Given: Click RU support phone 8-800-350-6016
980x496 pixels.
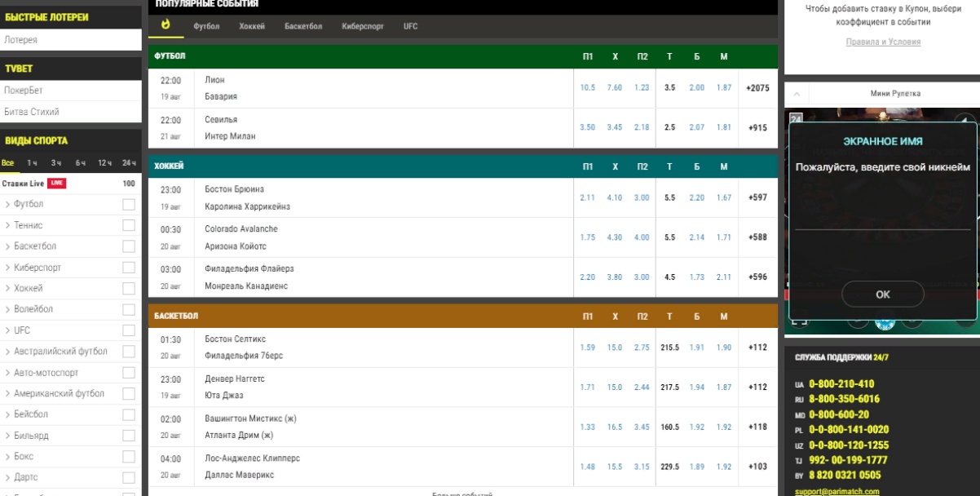Looking at the screenshot, I should coord(844,399).
